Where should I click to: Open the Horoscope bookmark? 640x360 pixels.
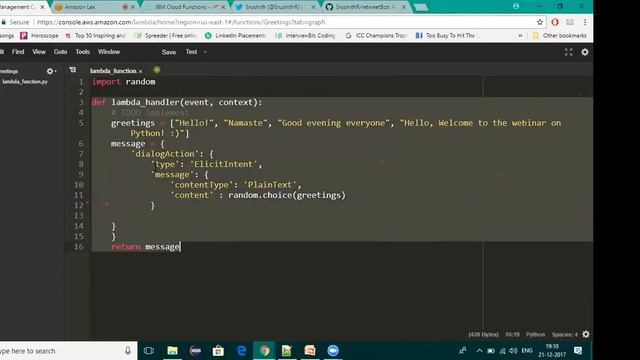click(x=40, y=36)
